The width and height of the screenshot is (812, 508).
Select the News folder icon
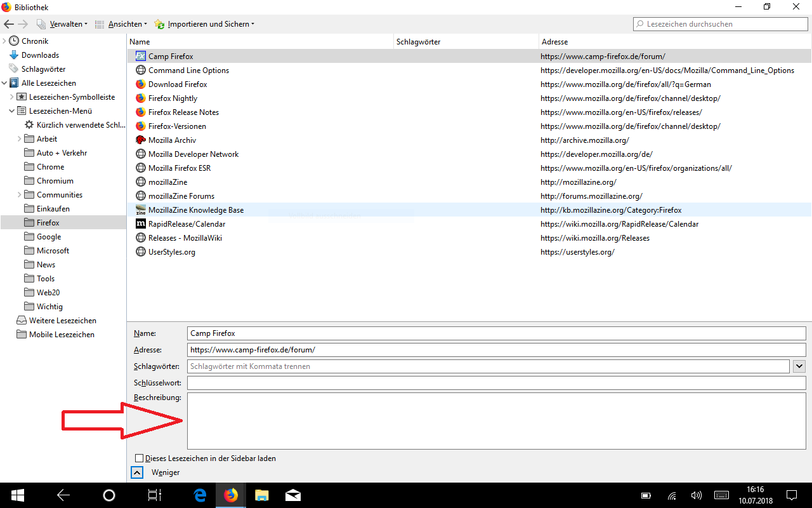point(29,265)
